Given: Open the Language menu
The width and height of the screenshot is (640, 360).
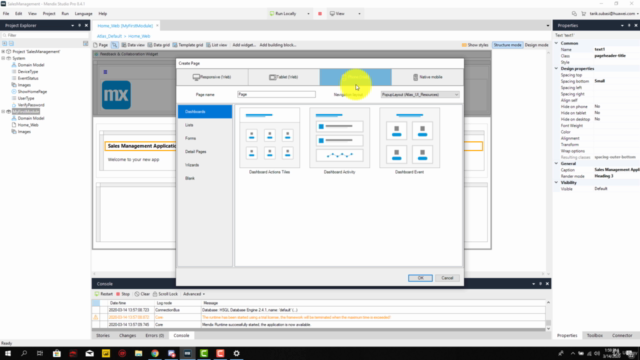Looking at the screenshot, I should [x=84, y=13].
